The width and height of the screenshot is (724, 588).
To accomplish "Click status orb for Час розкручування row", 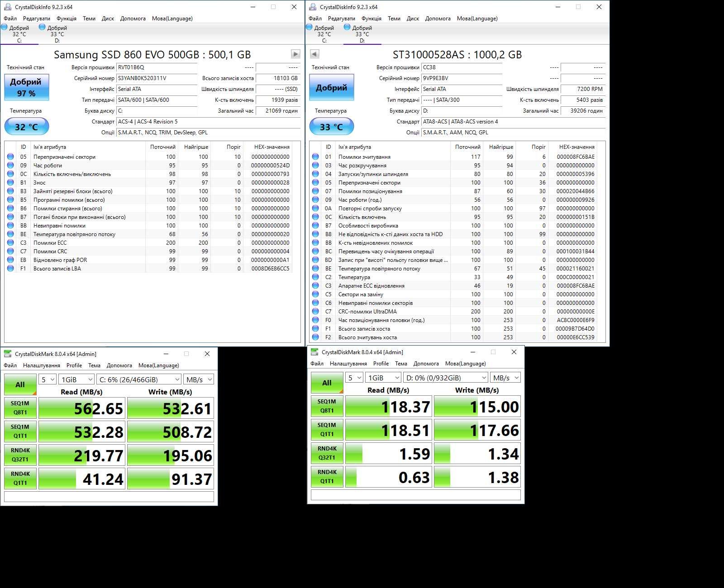I will click(315, 166).
